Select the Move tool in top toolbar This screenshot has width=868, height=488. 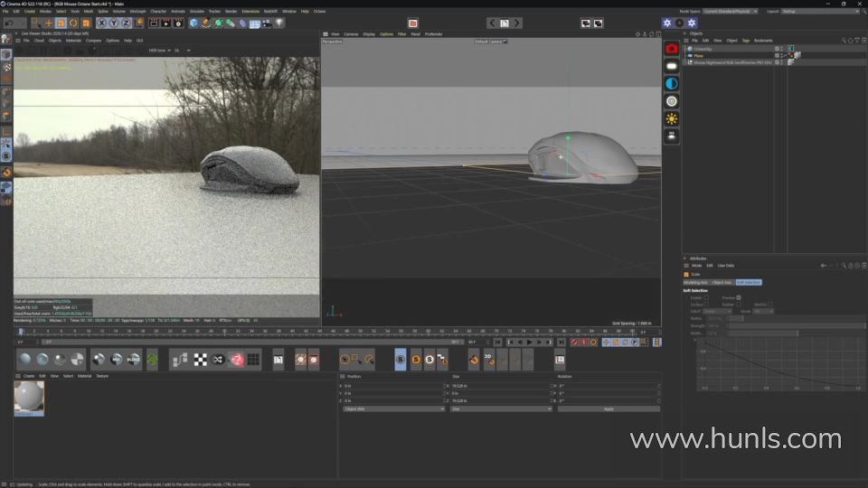49,23
